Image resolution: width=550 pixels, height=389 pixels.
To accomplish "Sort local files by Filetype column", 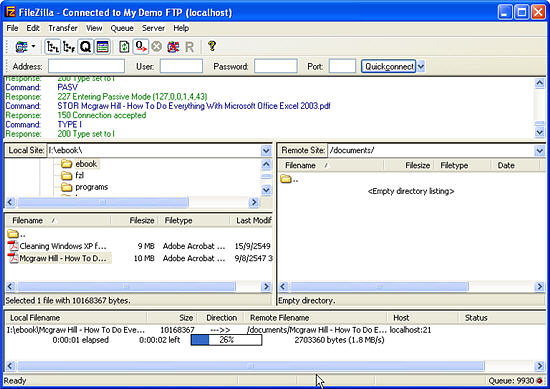I will click(194, 220).
